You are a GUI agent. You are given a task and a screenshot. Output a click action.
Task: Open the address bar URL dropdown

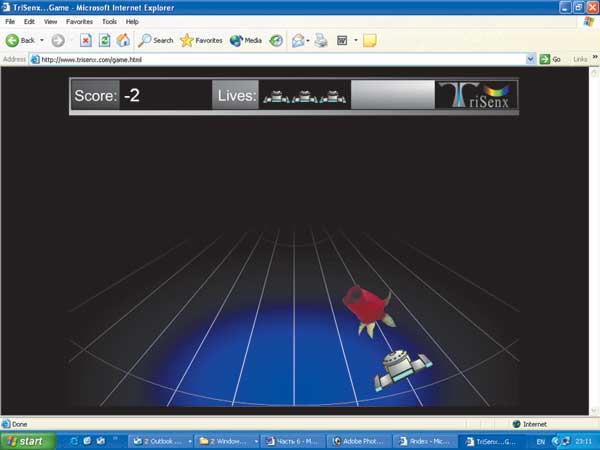(x=531, y=59)
